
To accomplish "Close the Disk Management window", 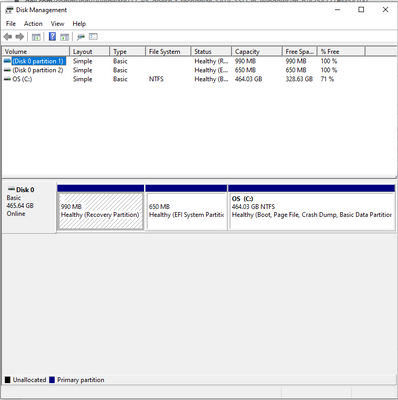I will pyautogui.click(x=385, y=10).
